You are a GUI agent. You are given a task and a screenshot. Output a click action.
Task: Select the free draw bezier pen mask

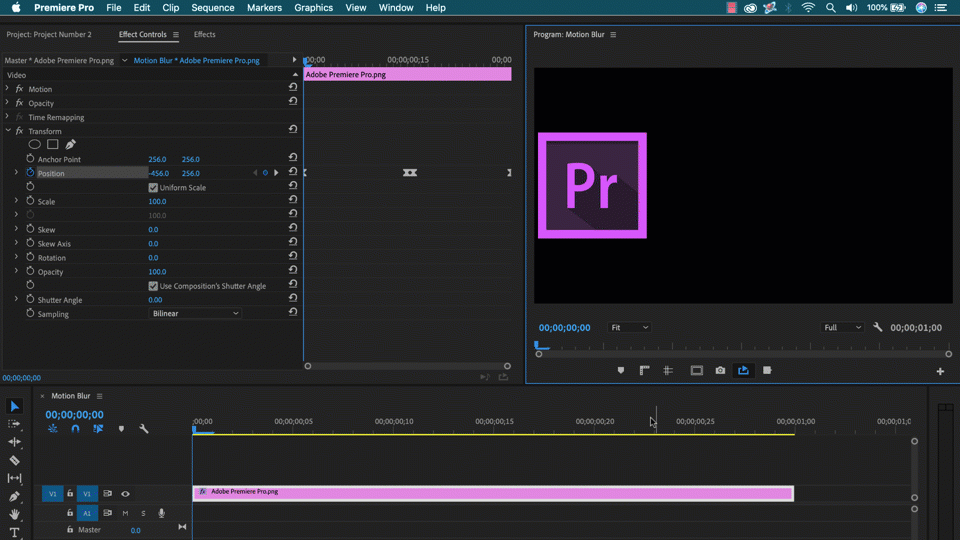[x=71, y=145]
